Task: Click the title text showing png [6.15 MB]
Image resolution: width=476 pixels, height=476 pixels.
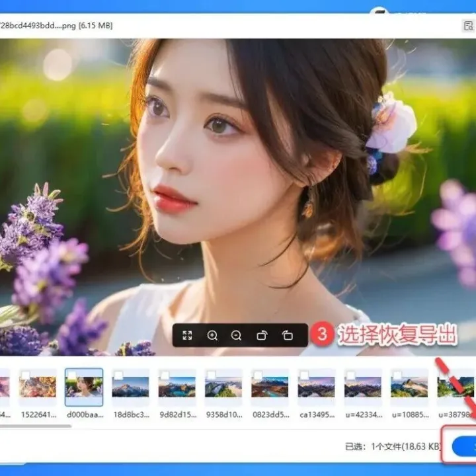Action: pos(56,26)
